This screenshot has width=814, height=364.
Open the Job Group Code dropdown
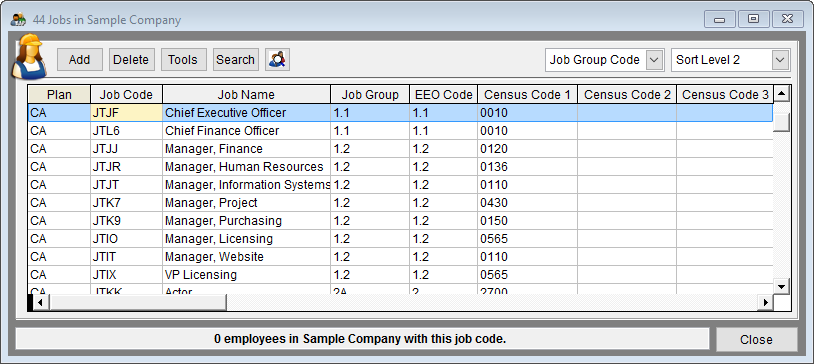(x=654, y=60)
